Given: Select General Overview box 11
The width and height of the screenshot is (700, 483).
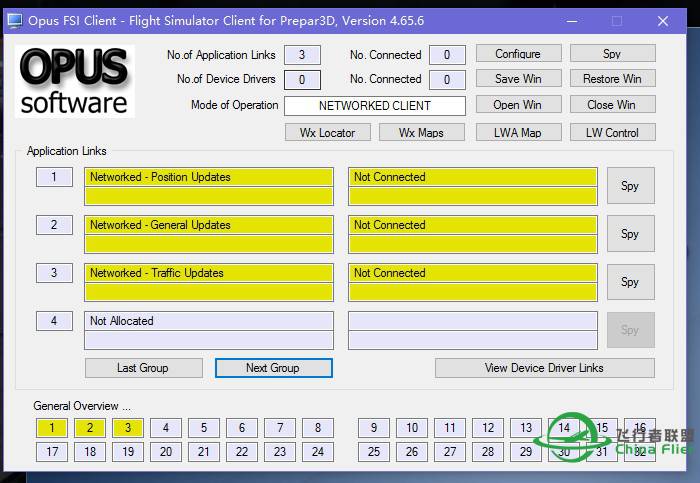Looking at the screenshot, I should (x=450, y=428).
